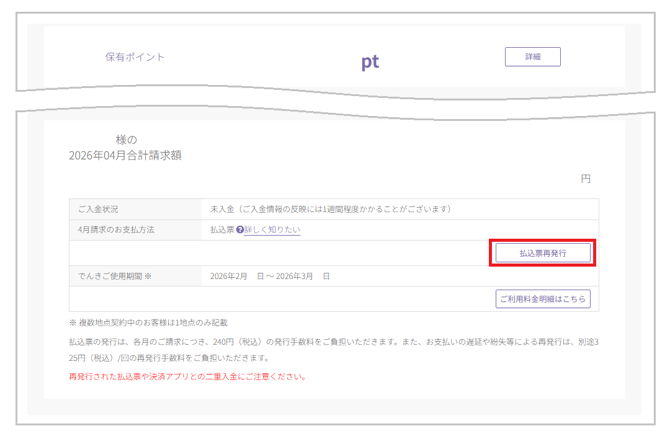The height and width of the screenshot is (439, 670).
Task: Select the 保有ポイント label
Action: coord(135,57)
